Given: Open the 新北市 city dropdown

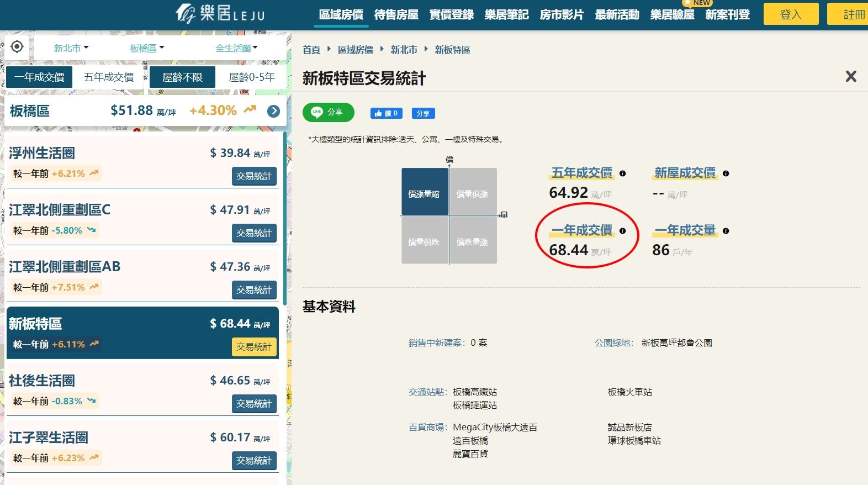Looking at the screenshot, I should [x=71, y=48].
